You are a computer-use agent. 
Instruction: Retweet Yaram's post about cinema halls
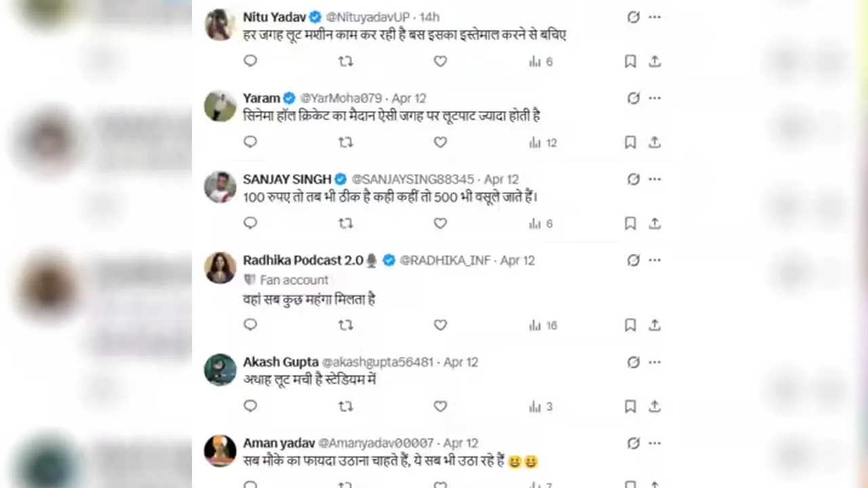pos(345,142)
